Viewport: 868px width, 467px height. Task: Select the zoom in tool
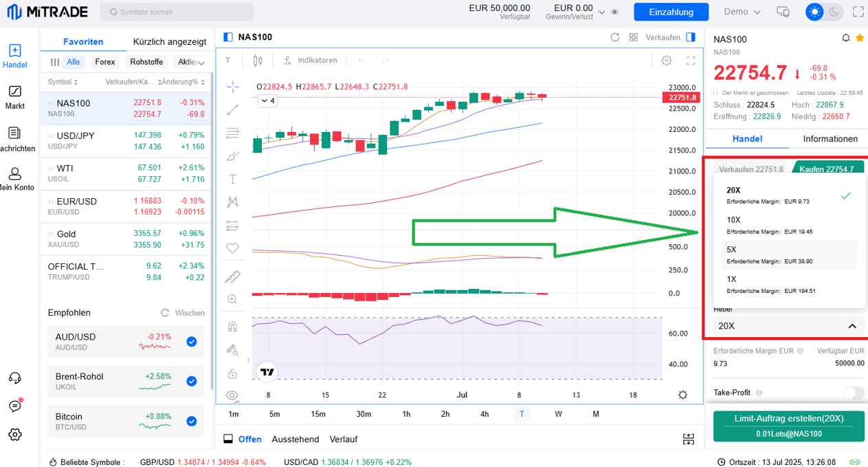[x=233, y=299]
